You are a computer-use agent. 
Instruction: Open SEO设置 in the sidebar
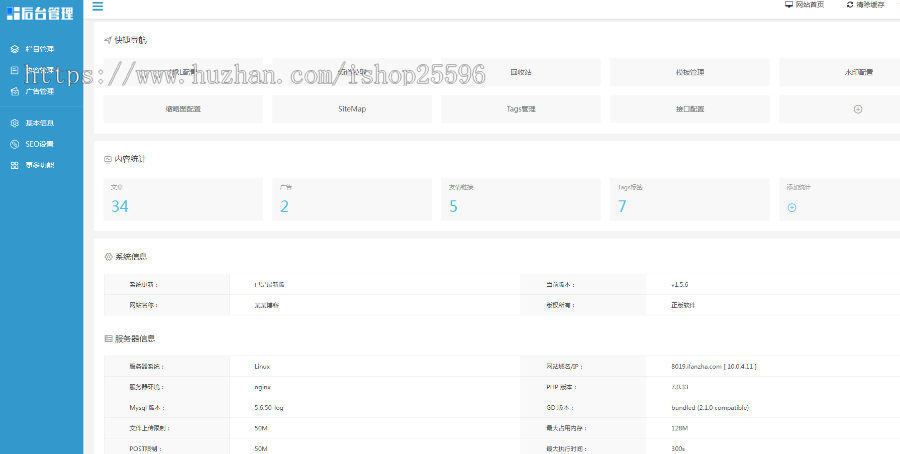pyautogui.click(x=39, y=144)
